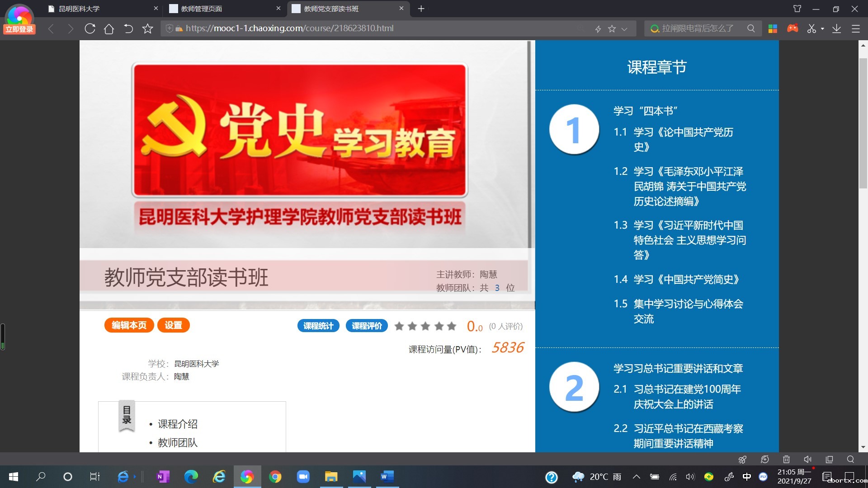Mute page via bottom speaker icon
Viewport: 868px width, 488px height.
point(807,459)
